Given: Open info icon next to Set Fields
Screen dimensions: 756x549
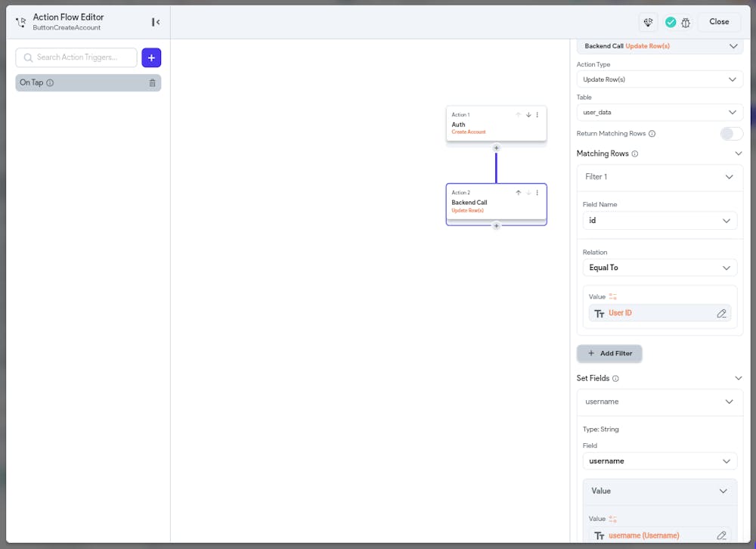Looking at the screenshot, I should click(615, 379).
